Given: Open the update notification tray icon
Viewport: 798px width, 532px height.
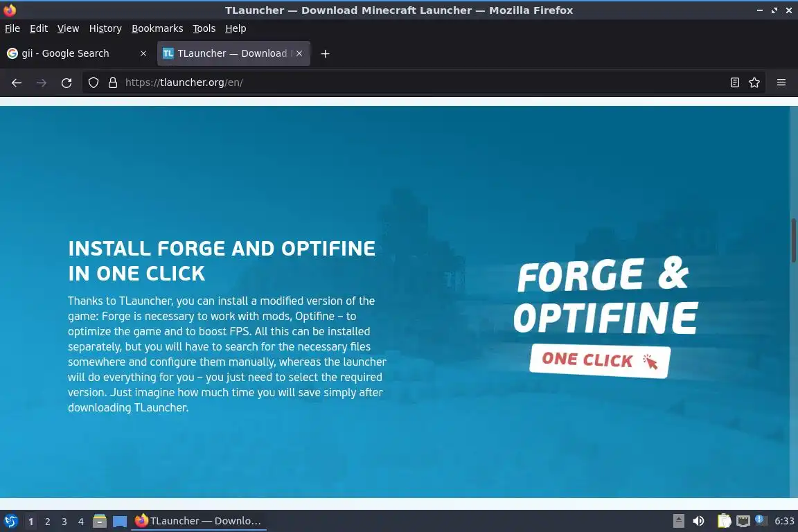Looking at the screenshot, I should point(759,520).
